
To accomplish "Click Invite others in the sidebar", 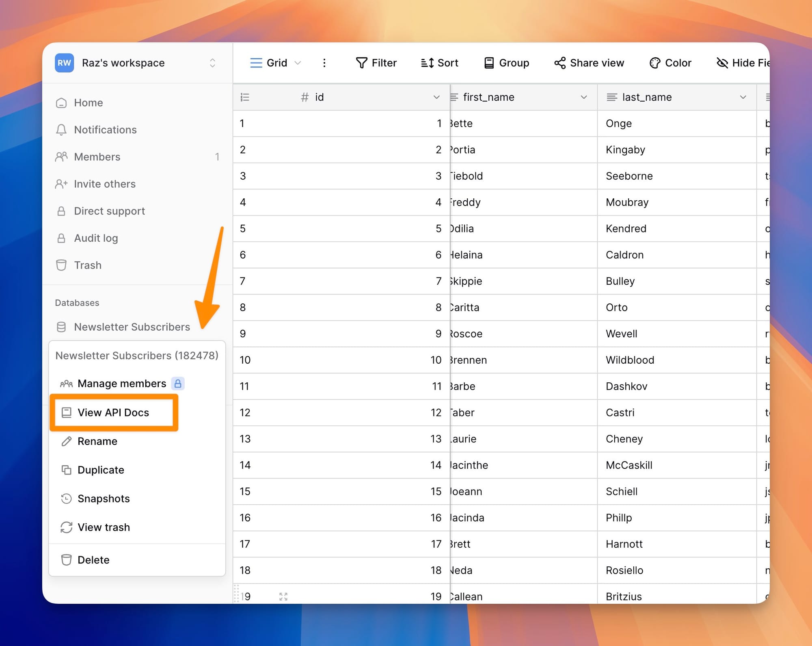I will (x=104, y=184).
